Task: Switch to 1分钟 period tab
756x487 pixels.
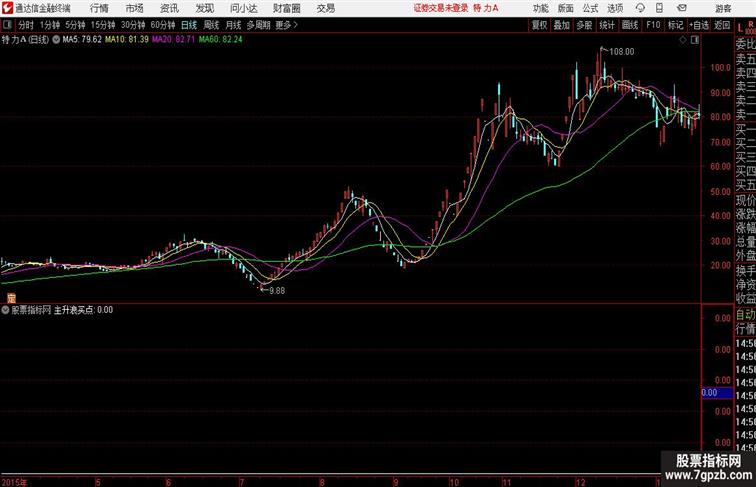Action: coord(50,25)
